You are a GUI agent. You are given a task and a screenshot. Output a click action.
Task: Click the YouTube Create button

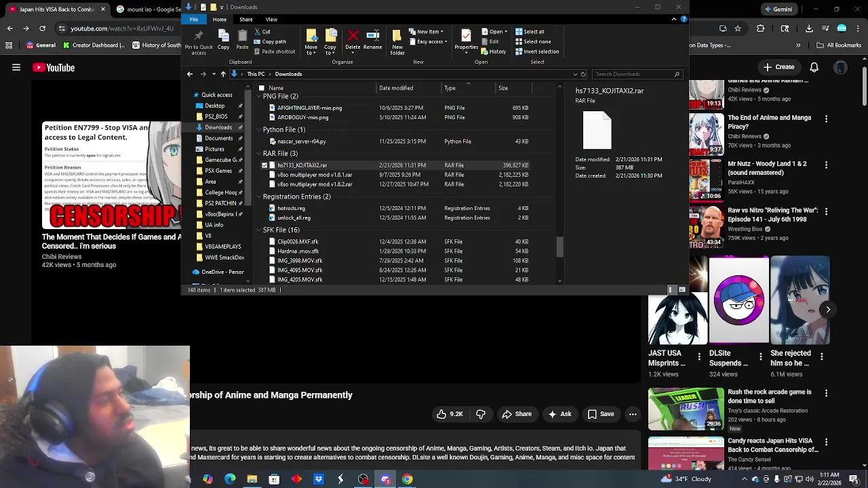(x=778, y=67)
